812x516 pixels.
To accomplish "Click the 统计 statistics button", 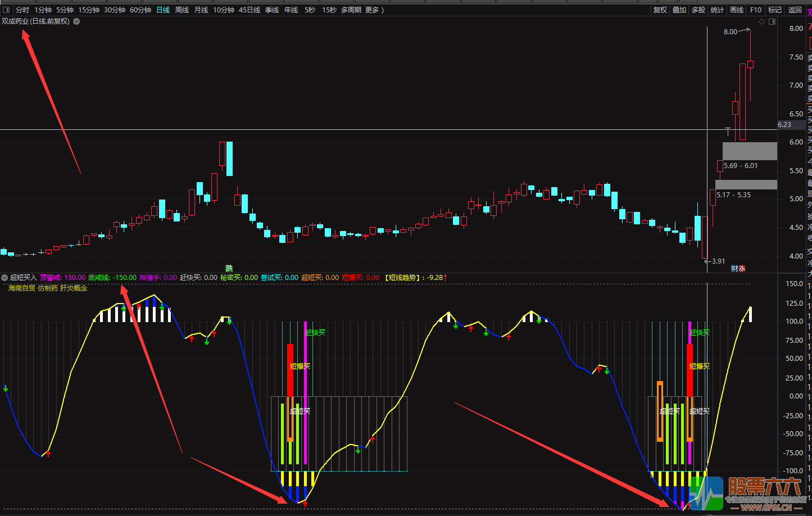I will click(718, 10).
